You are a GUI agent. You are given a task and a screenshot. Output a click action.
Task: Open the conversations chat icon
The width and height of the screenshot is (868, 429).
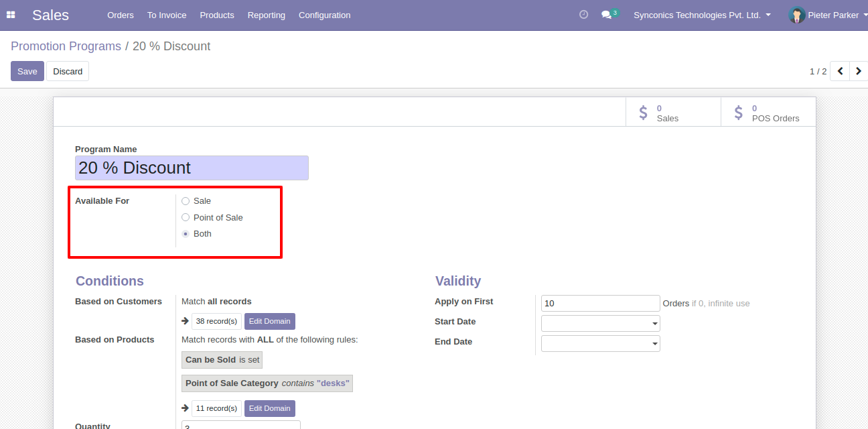point(606,15)
